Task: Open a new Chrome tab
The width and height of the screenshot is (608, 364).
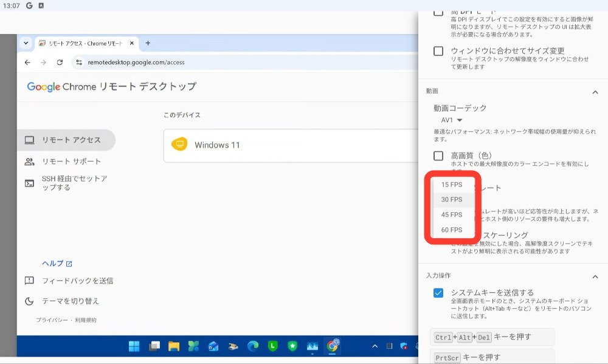Action: (x=148, y=43)
